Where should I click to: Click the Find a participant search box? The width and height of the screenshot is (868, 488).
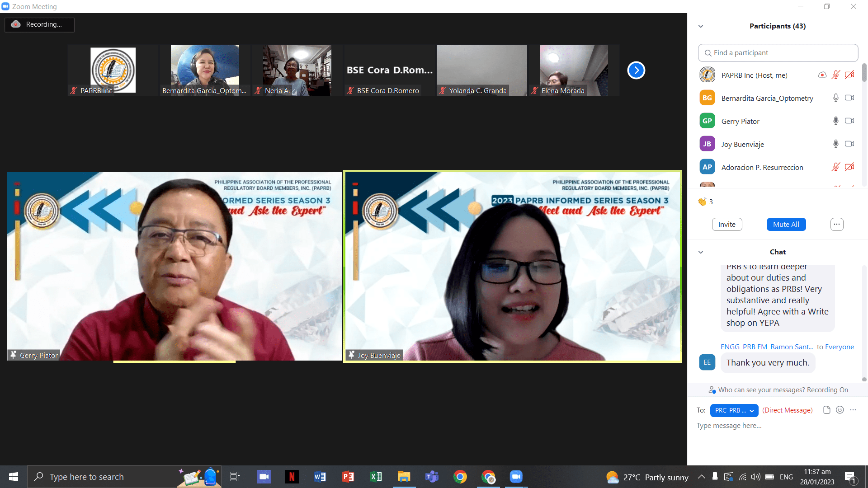[778, 53]
